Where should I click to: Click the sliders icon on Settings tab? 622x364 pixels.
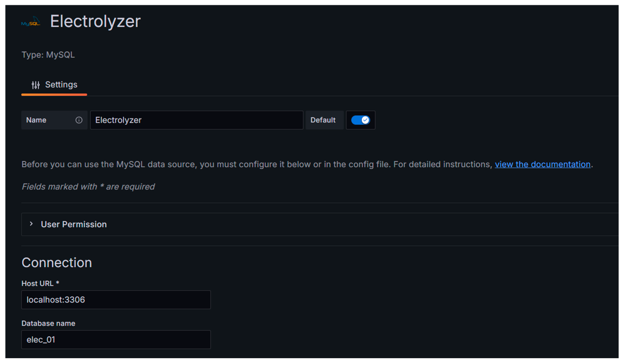click(36, 85)
